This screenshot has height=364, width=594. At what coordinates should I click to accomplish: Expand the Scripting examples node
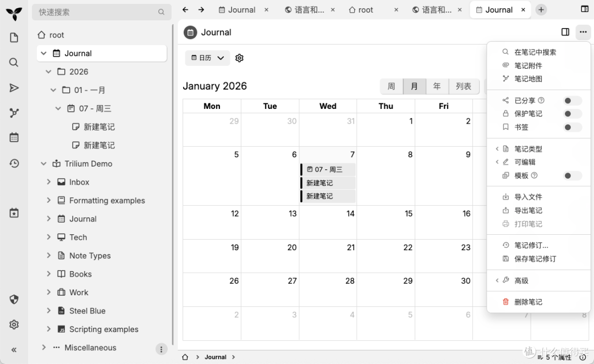pyautogui.click(x=48, y=329)
